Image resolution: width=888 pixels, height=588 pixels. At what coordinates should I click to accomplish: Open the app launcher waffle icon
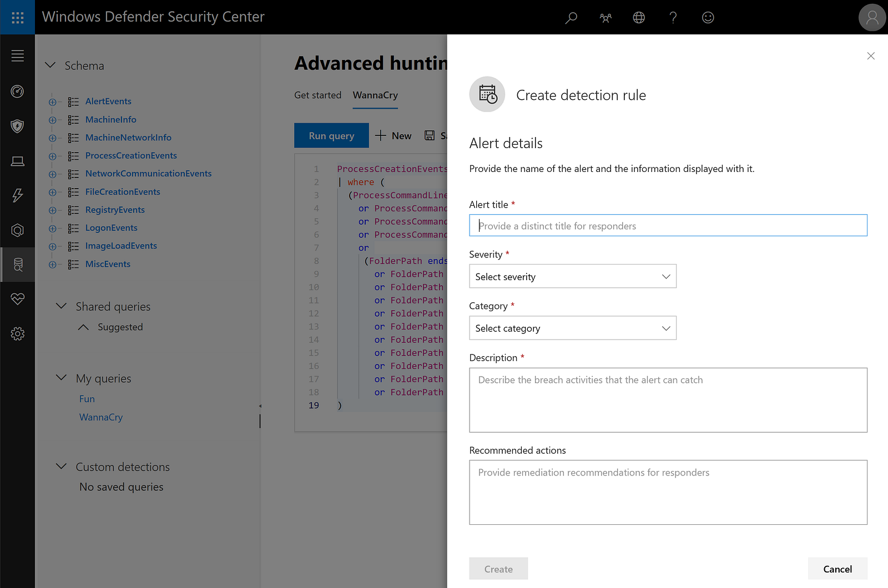[17, 17]
